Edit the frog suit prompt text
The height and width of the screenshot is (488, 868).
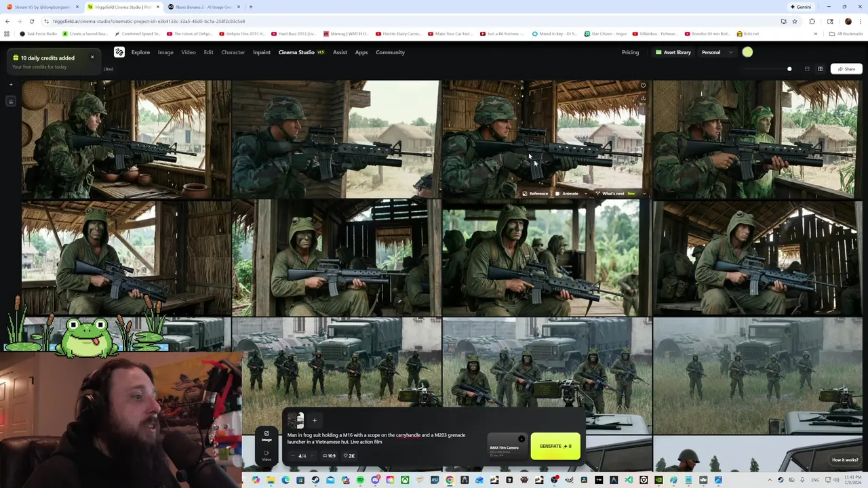pyautogui.click(x=377, y=439)
